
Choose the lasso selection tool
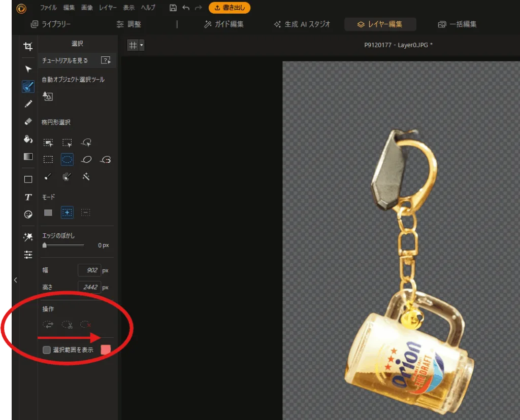pos(86,160)
